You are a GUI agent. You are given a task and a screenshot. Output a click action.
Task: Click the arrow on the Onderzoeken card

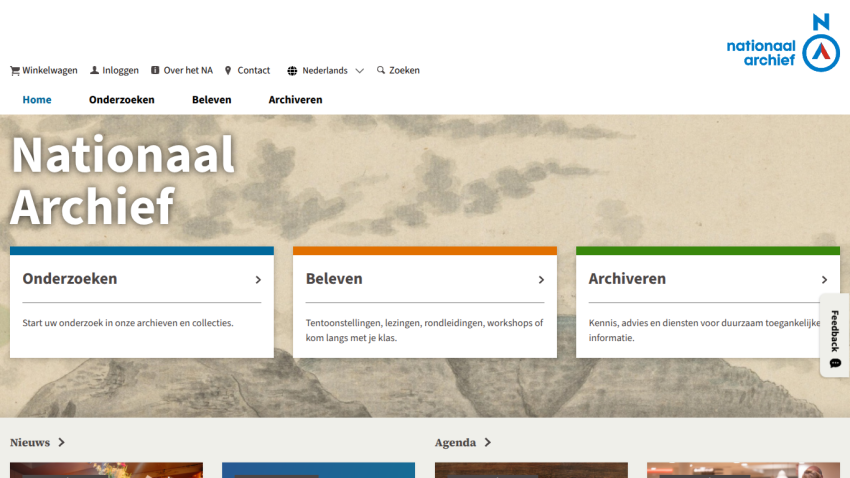[x=258, y=280]
